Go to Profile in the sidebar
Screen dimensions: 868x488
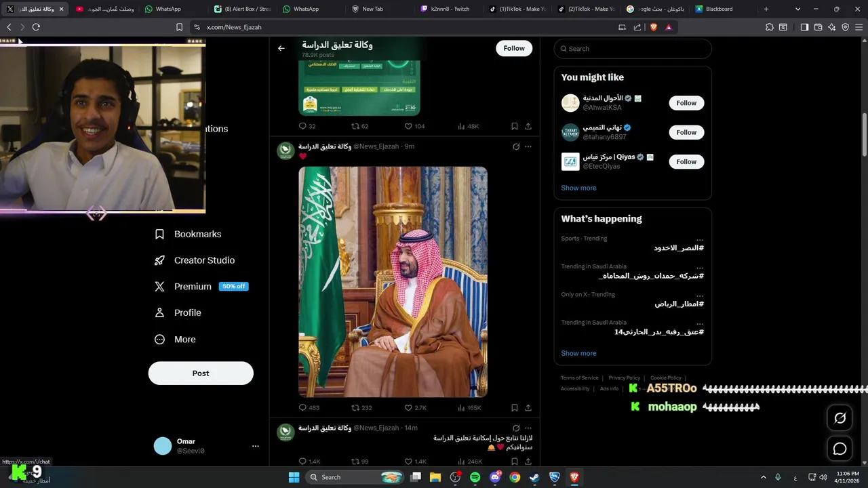coord(178,313)
